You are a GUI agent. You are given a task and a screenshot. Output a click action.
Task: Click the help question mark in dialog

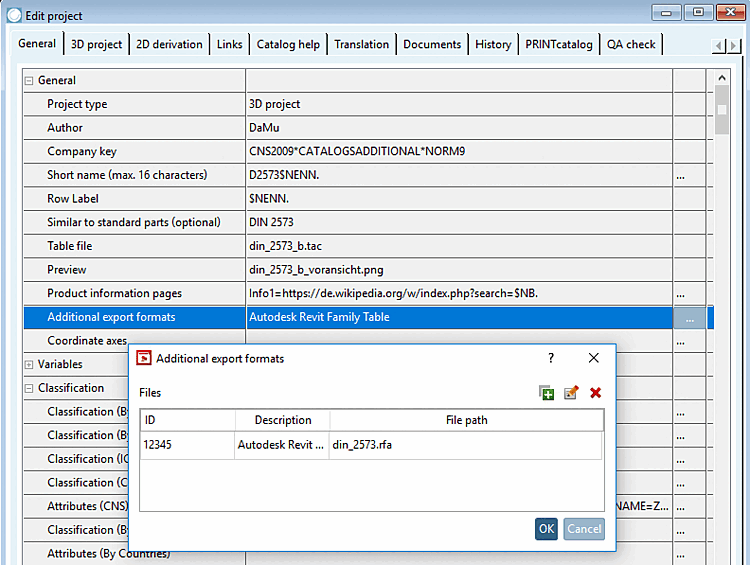pos(550,358)
